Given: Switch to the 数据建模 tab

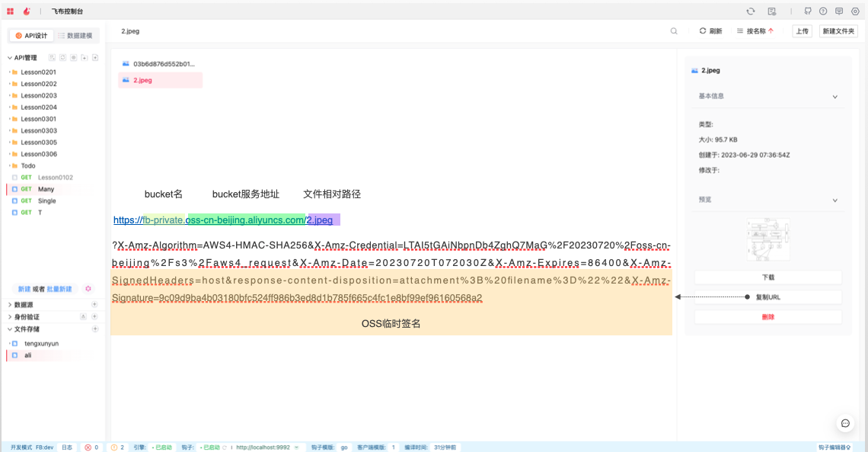Looking at the screenshot, I should 75,36.
